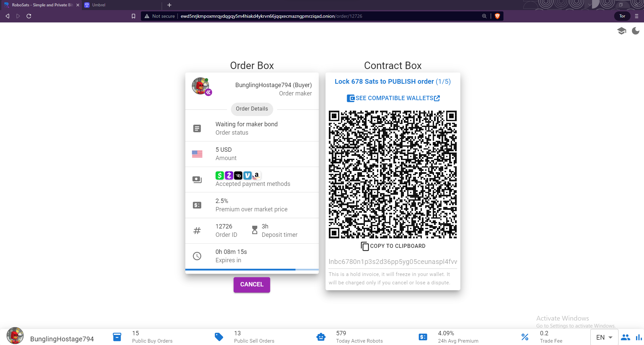This screenshot has width=644, height=345.
Task: Open the EN language dropdown
Action: pyautogui.click(x=604, y=337)
